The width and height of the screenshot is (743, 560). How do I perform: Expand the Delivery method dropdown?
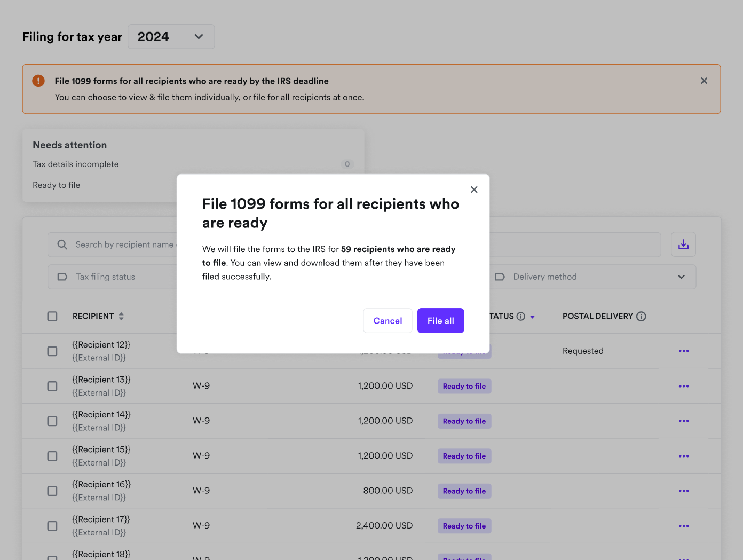click(x=681, y=277)
